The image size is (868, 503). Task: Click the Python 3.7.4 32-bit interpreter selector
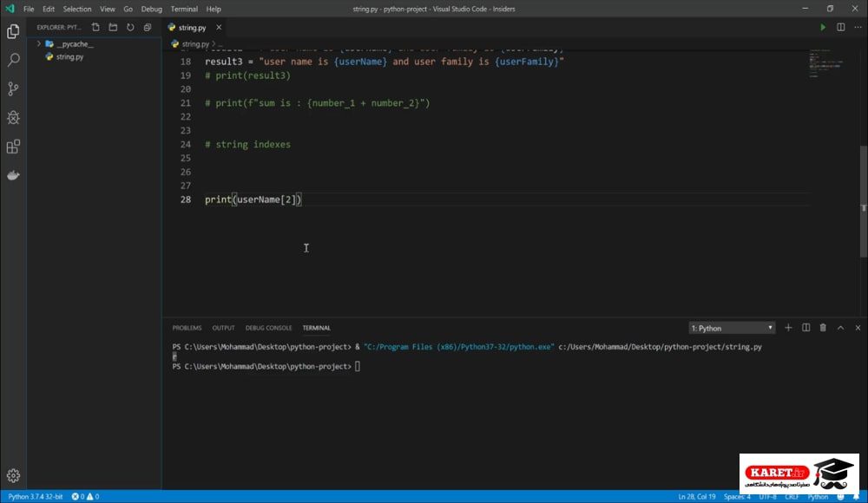click(36, 496)
